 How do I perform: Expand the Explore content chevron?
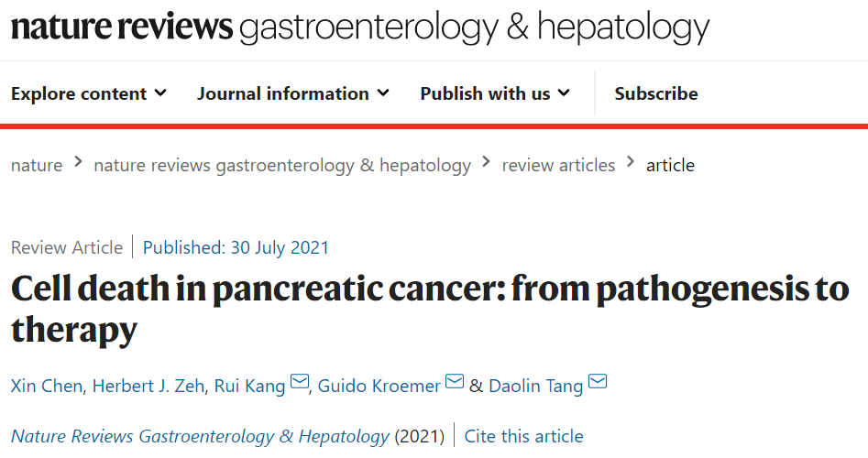(x=161, y=93)
